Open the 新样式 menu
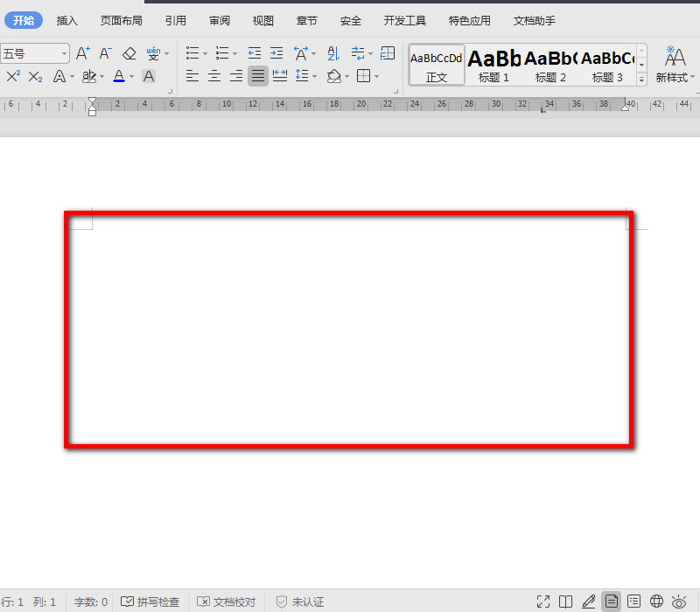Image resolution: width=700 pixels, height=612 pixels. [675, 65]
